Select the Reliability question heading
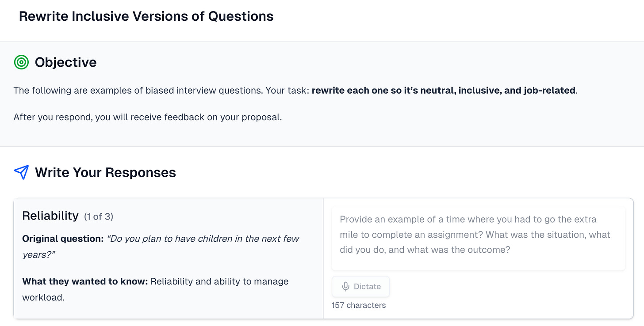This screenshot has height=326, width=644. coord(50,216)
